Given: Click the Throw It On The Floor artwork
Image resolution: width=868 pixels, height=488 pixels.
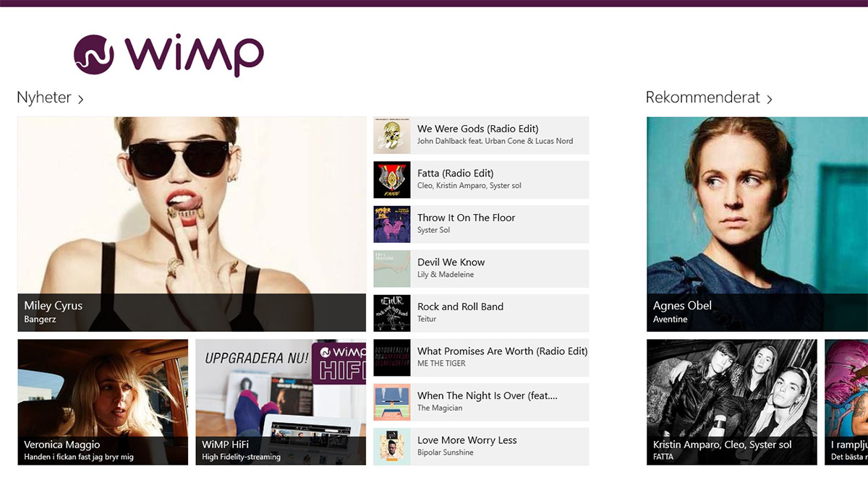Looking at the screenshot, I should tap(392, 224).
